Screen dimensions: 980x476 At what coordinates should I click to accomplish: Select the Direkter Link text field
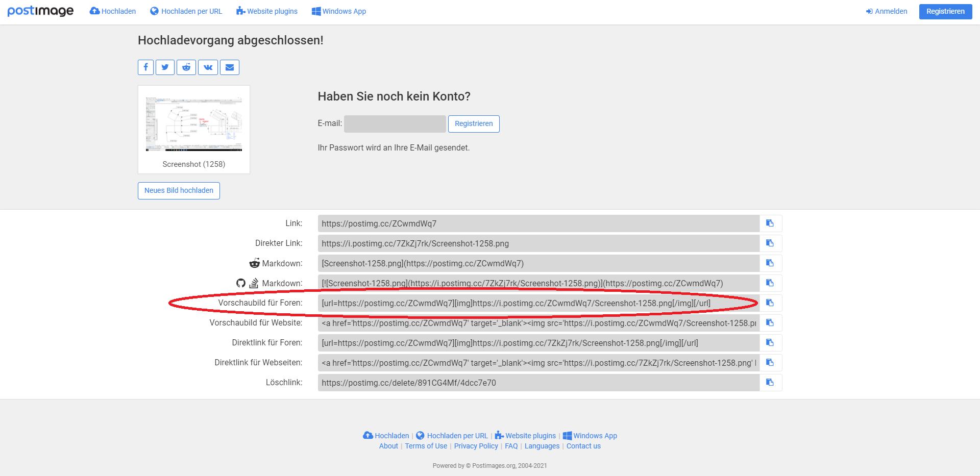[538, 243]
